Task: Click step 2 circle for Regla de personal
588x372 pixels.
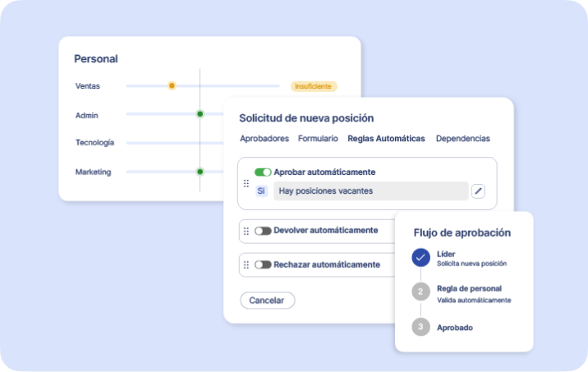Action: click(420, 292)
